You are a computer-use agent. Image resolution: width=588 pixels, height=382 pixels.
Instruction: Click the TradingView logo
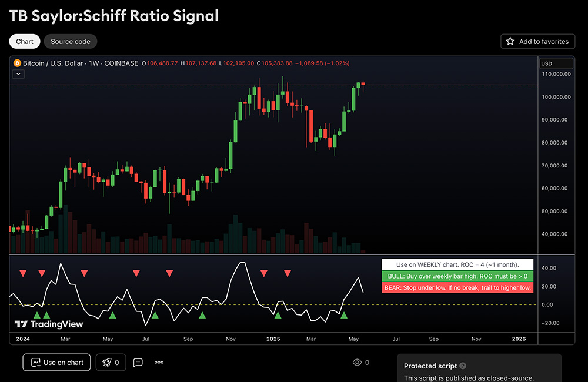[49, 324]
